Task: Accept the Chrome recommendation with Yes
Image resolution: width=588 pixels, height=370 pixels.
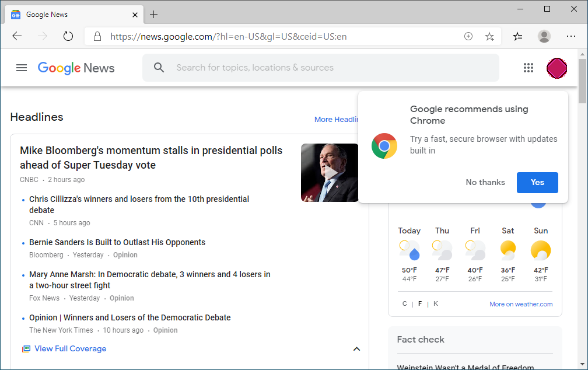Action: (x=537, y=182)
